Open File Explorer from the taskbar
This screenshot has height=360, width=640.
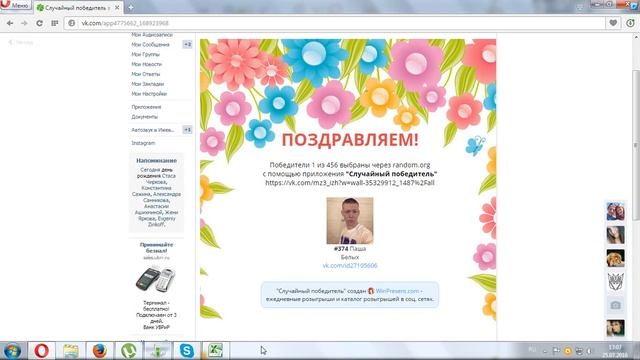pyautogui.click(x=71, y=351)
